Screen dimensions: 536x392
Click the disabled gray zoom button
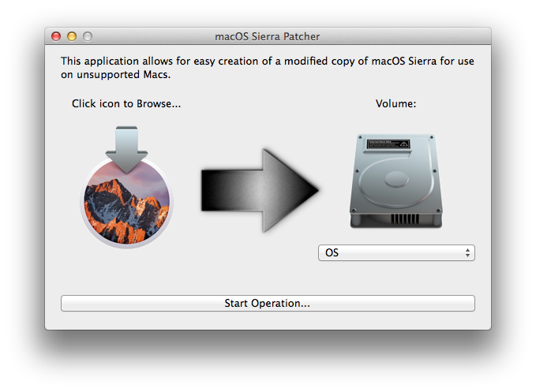pos(88,36)
